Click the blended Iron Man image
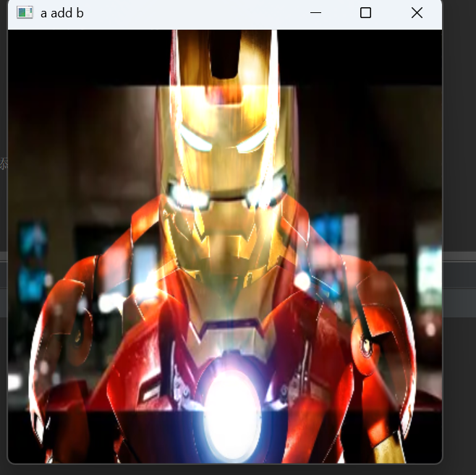 pos(225,247)
